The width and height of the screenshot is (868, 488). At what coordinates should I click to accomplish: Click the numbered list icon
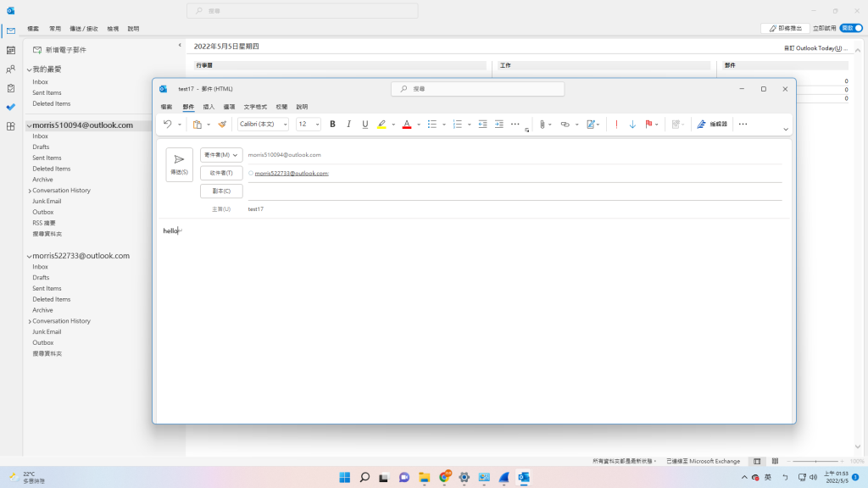point(457,125)
